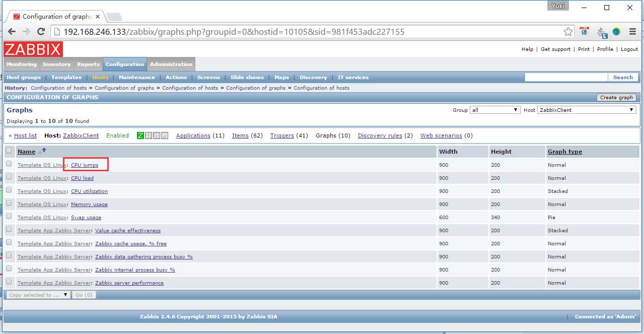Open the Triggers link
The image size is (644, 334).
[282, 136]
